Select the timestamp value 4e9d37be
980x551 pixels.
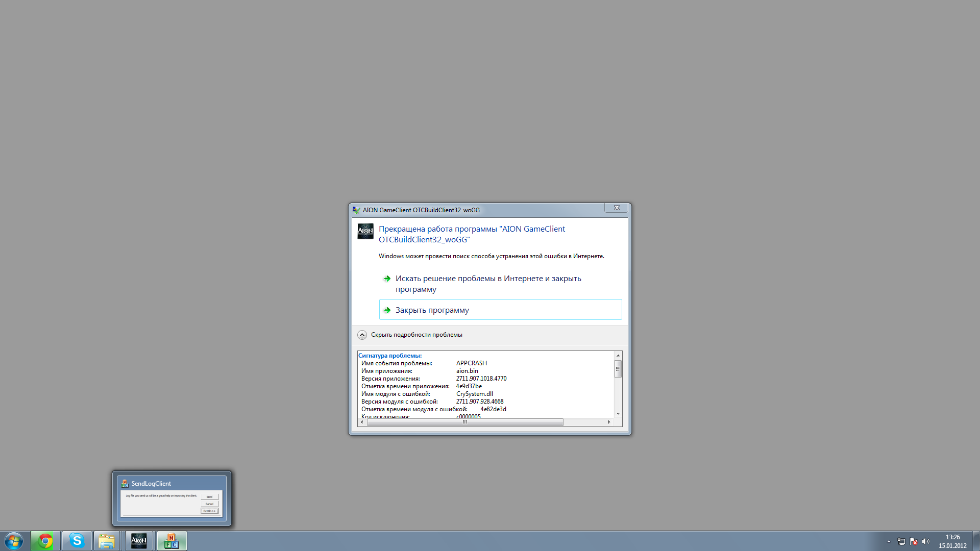point(469,386)
